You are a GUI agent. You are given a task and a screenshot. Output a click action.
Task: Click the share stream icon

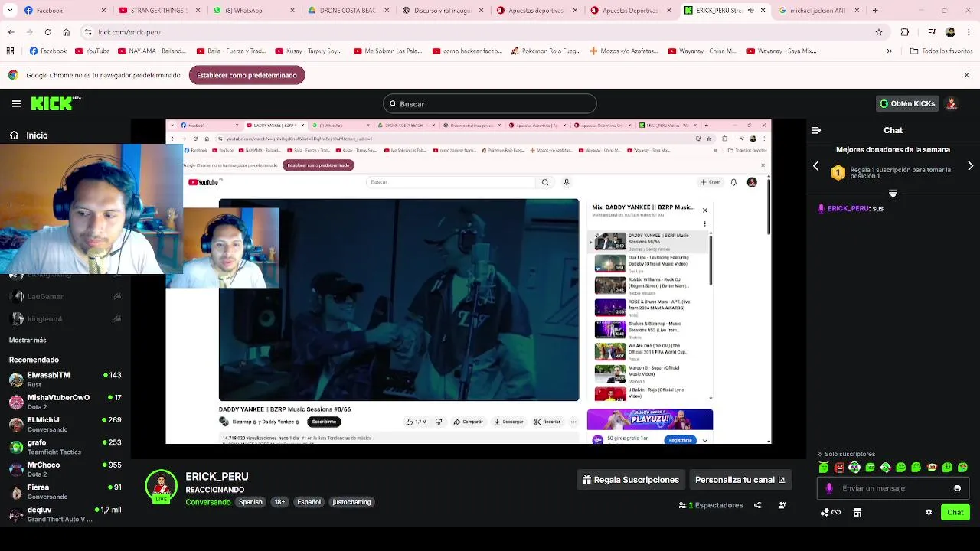pyautogui.click(x=757, y=505)
